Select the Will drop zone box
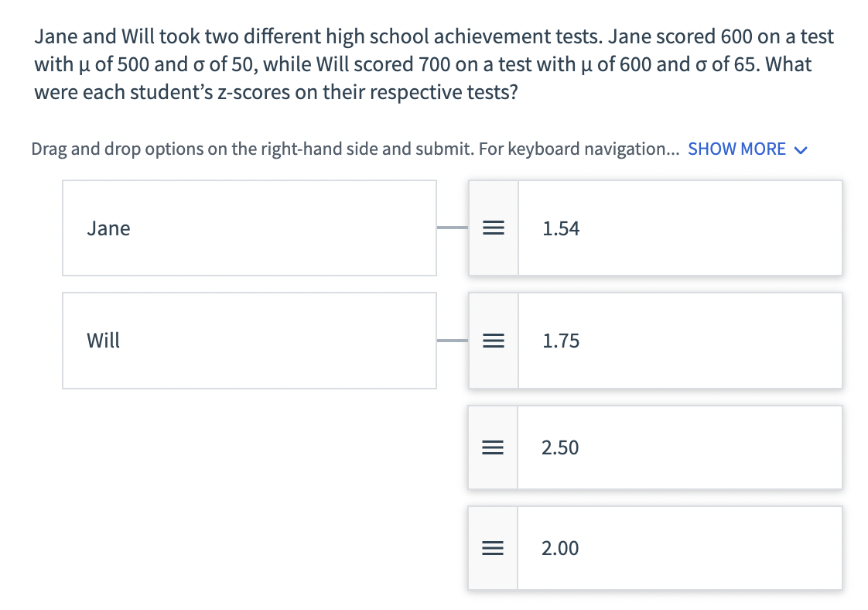 point(249,341)
